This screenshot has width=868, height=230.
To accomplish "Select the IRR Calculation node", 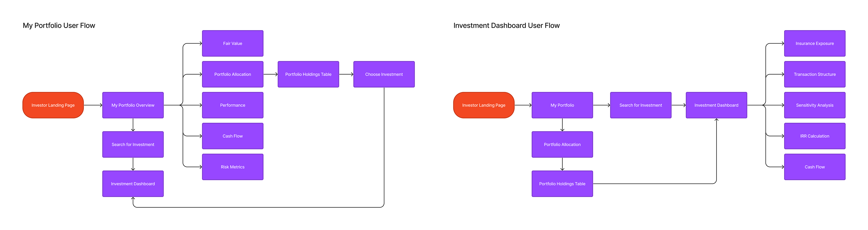I will pyautogui.click(x=815, y=136).
